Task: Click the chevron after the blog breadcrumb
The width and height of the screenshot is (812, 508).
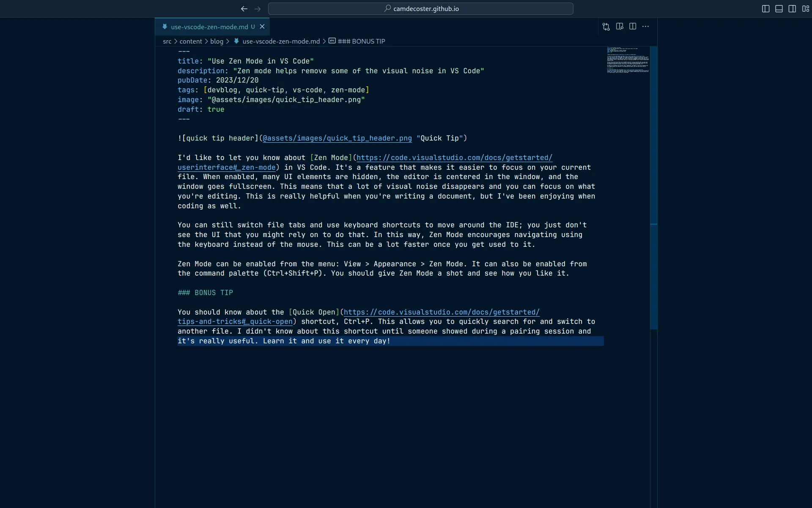Action: click(x=228, y=41)
